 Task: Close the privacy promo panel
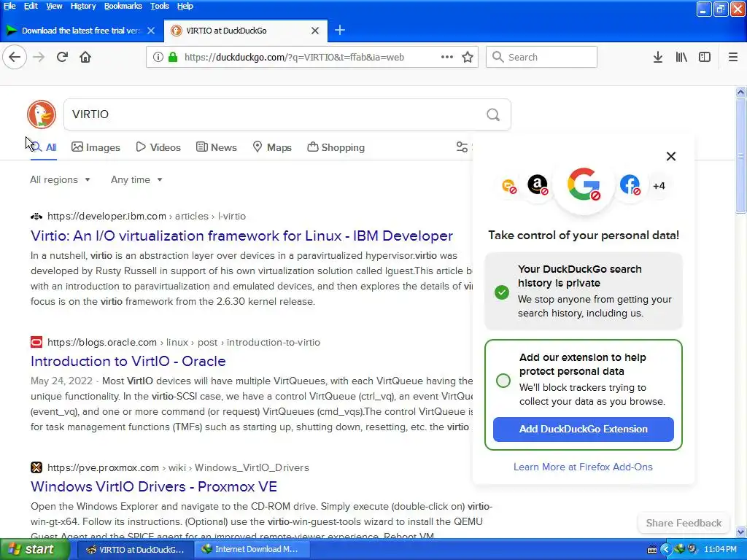[x=671, y=156]
